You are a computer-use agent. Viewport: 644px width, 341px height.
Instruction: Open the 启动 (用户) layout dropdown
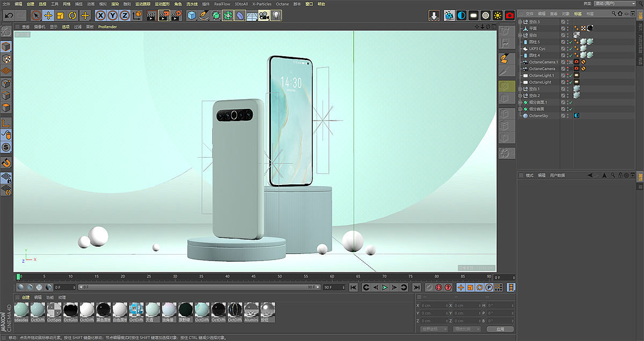[613, 4]
